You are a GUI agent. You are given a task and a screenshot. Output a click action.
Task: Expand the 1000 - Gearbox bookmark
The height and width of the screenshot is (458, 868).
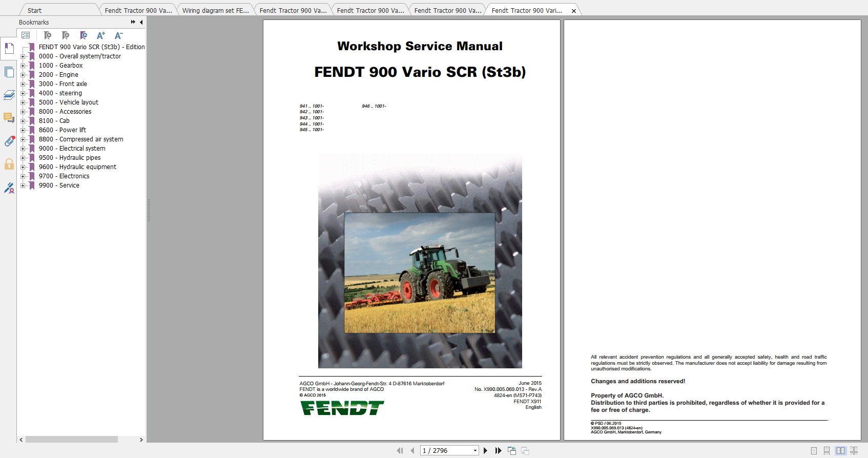(23, 66)
